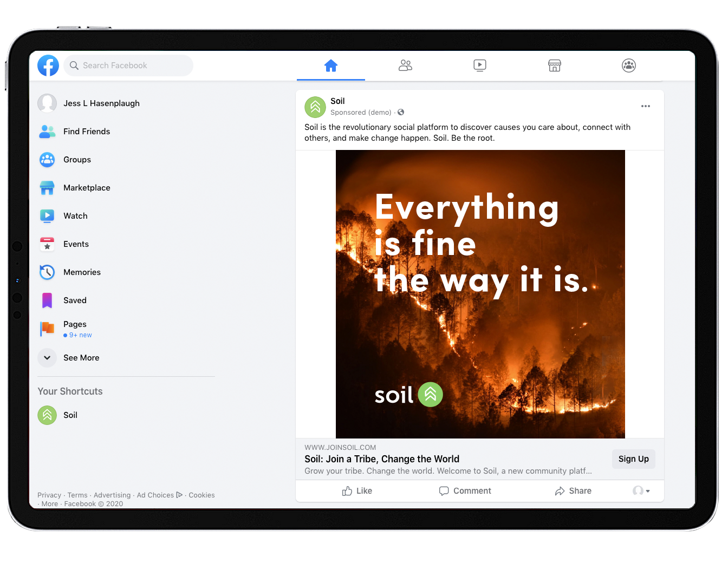
Task: Click the WWW.JOINSOIL.COM link text
Action: (x=340, y=448)
